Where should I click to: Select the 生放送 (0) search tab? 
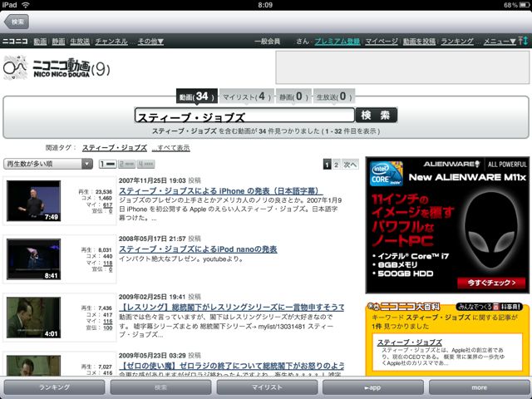pos(334,96)
